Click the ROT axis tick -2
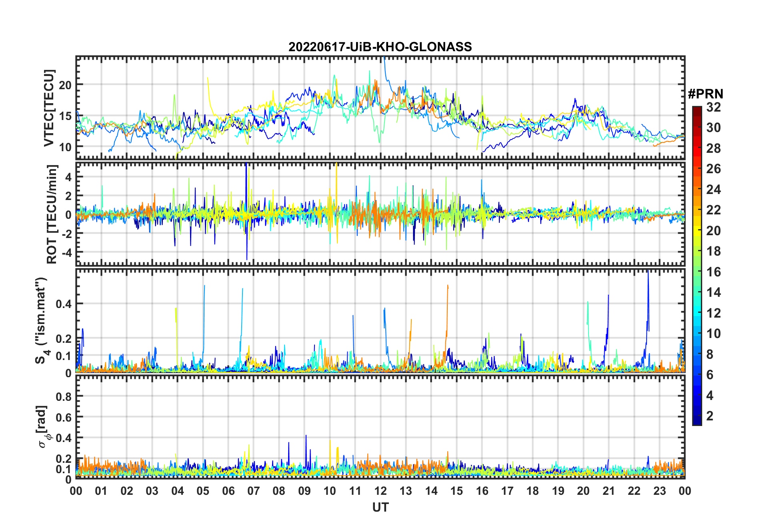Viewport: 761px width, 532px height. (x=66, y=233)
